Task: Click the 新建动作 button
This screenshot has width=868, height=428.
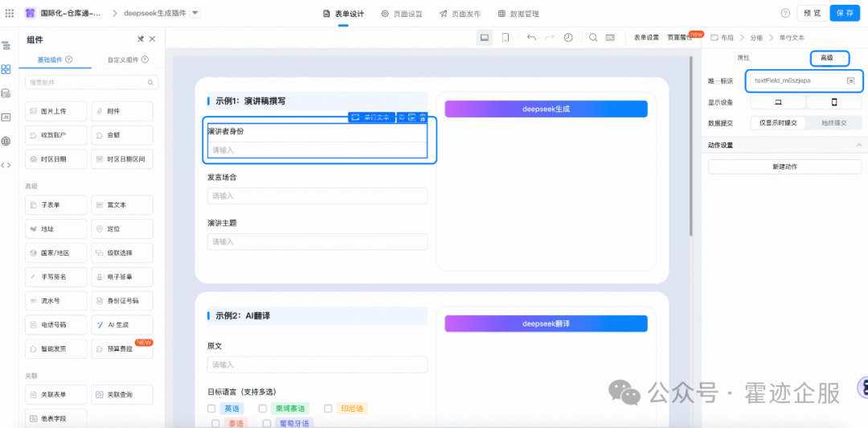Action: click(x=785, y=167)
